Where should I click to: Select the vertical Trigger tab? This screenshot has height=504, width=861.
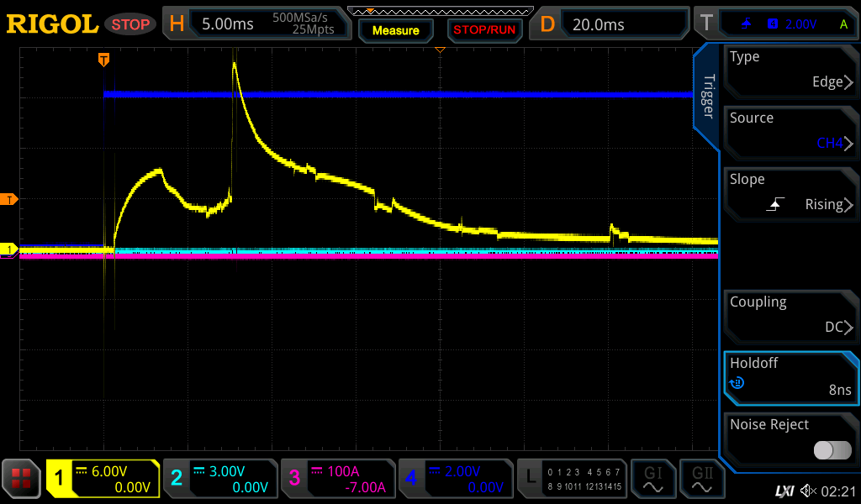tap(708, 97)
